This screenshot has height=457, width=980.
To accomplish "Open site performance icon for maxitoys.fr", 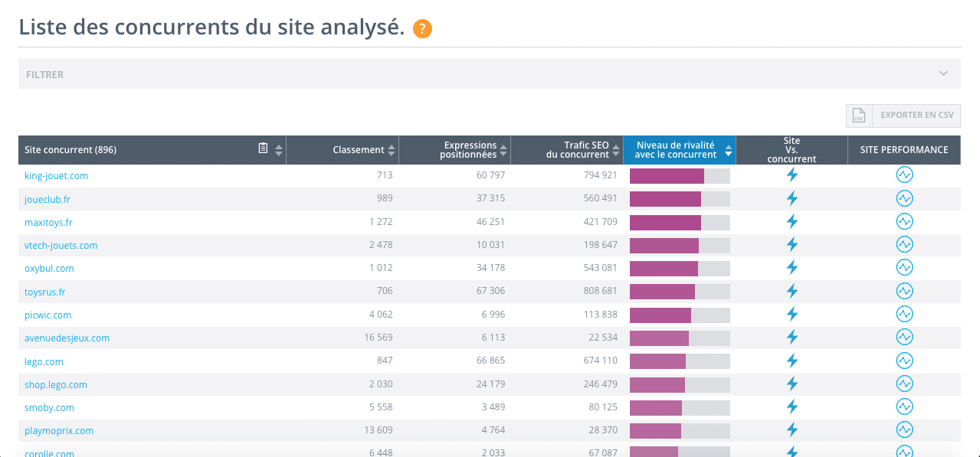I will tap(904, 222).
